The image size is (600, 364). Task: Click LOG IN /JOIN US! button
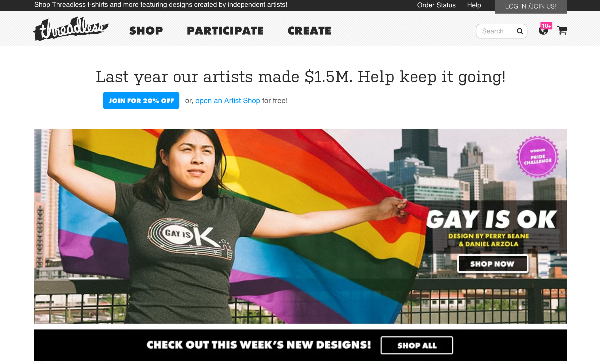[x=531, y=7]
